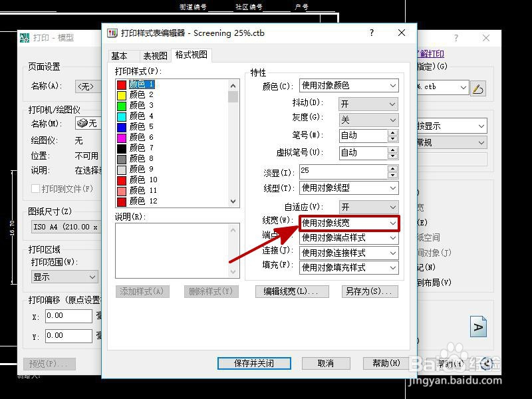
Task: Switch to the 基本 tab
Action: tap(120, 56)
